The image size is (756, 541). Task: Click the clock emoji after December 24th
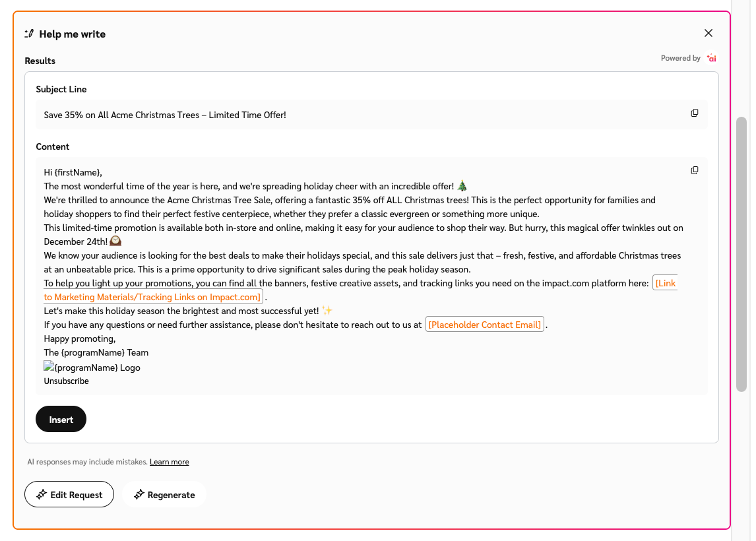tap(115, 241)
